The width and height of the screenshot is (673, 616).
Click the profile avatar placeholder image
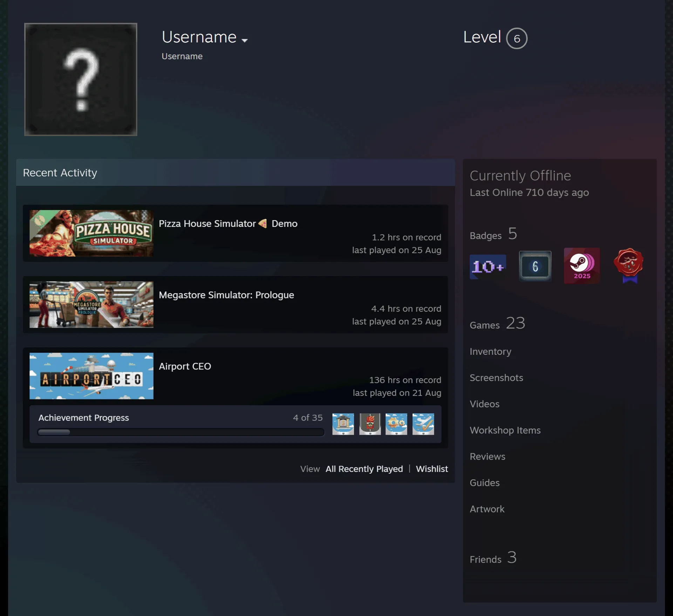81,79
